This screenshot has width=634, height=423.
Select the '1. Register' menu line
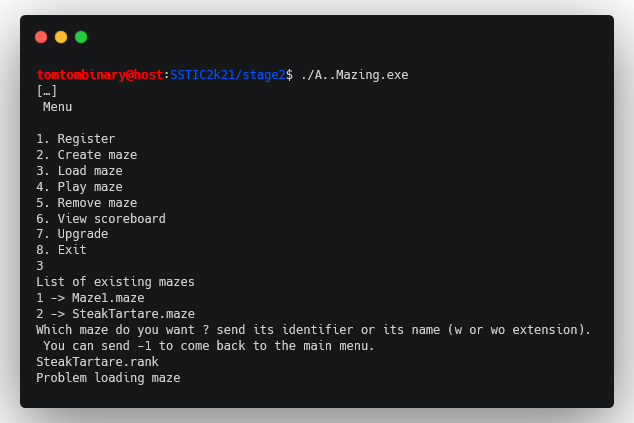tap(76, 139)
